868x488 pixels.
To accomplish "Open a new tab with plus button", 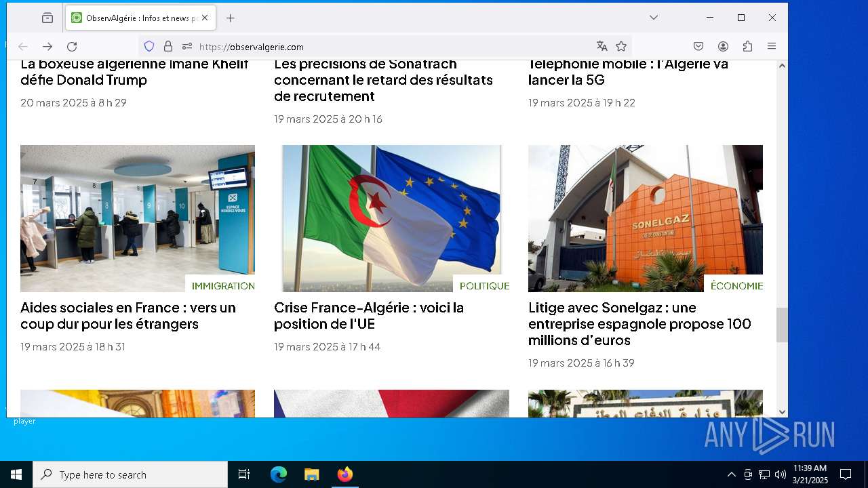I will (230, 18).
